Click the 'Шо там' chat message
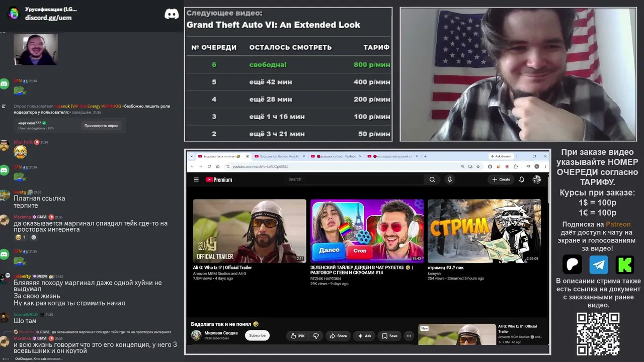Screen dimensions: 644x362 click(x=25, y=321)
